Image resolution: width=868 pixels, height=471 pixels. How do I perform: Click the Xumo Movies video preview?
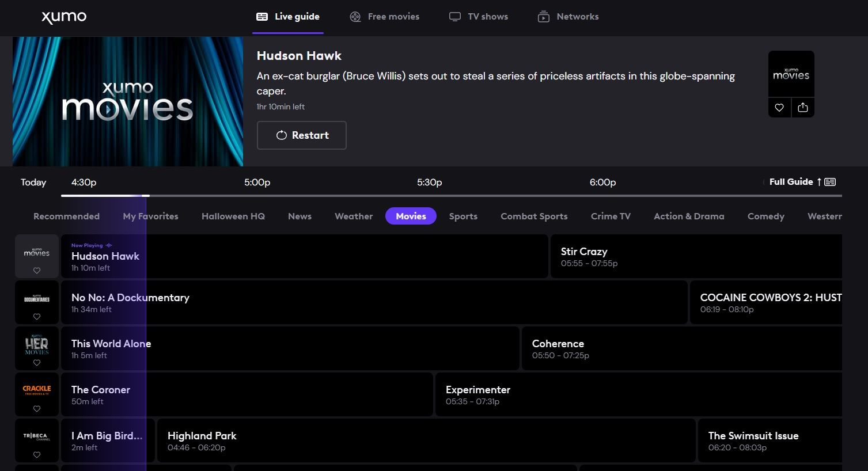pos(128,101)
